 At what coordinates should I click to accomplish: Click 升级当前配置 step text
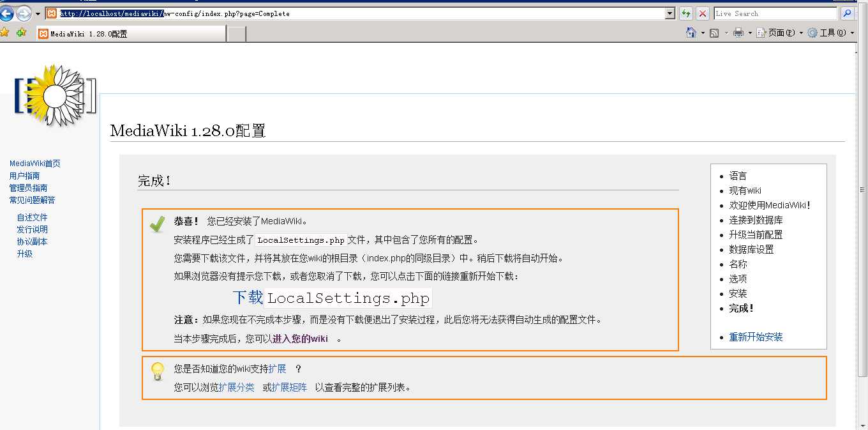pyautogui.click(x=756, y=234)
